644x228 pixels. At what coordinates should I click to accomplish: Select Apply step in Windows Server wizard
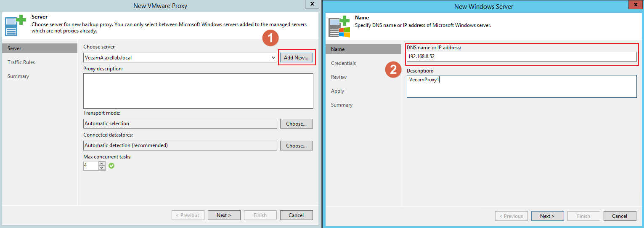[337, 91]
